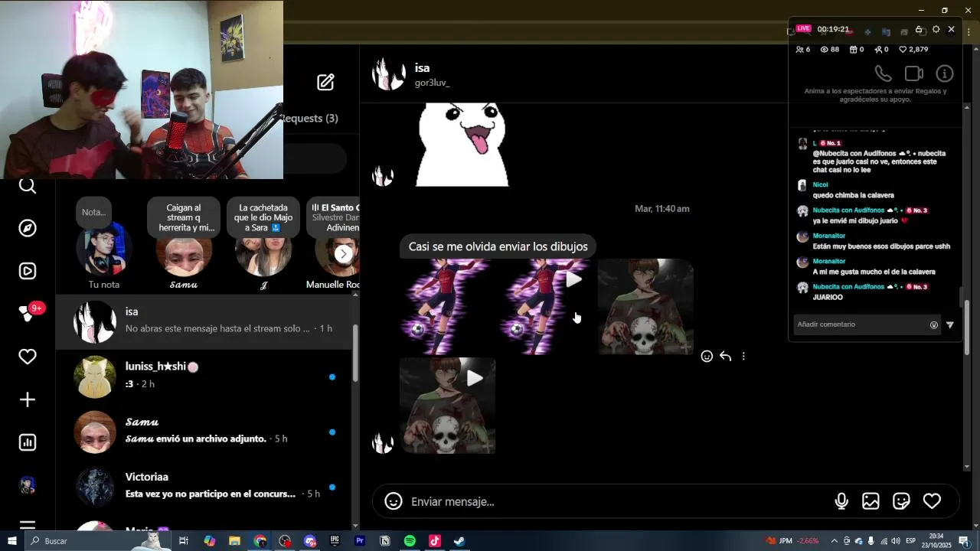Image resolution: width=980 pixels, height=551 pixels.
Task: React to the message with emoji icon
Action: pos(707,356)
